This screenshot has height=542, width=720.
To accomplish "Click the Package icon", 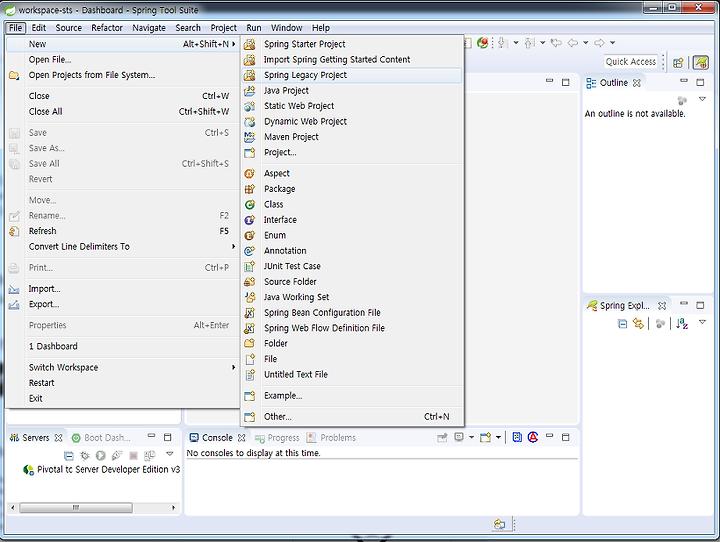I will 249,189.
